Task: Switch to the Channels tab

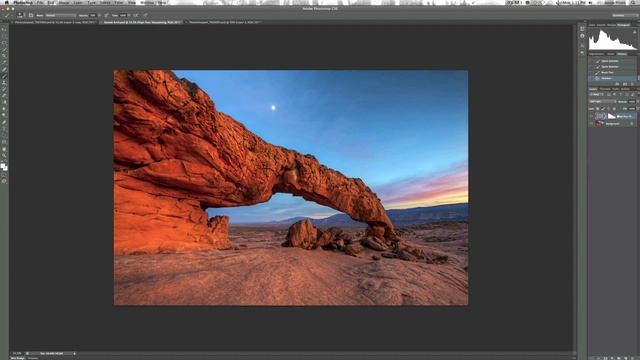Action: point(605,89)
